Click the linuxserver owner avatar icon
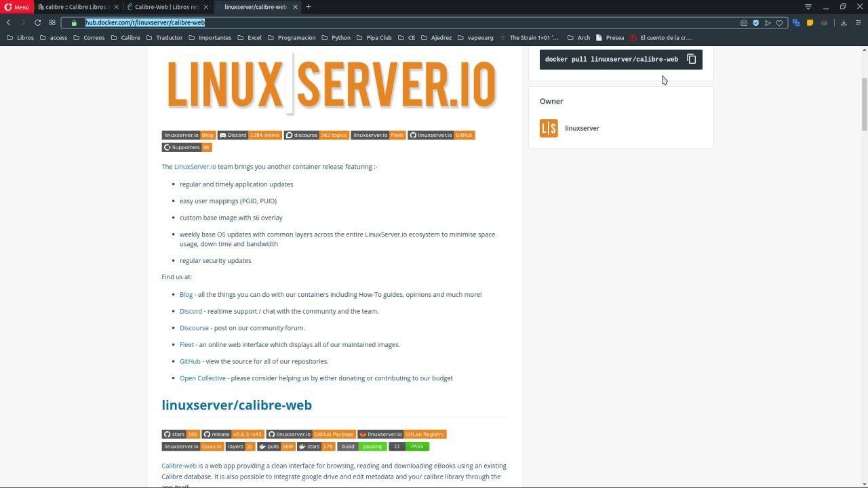The height and width of the screenshot is (488, 868). [x=549, y=128]
